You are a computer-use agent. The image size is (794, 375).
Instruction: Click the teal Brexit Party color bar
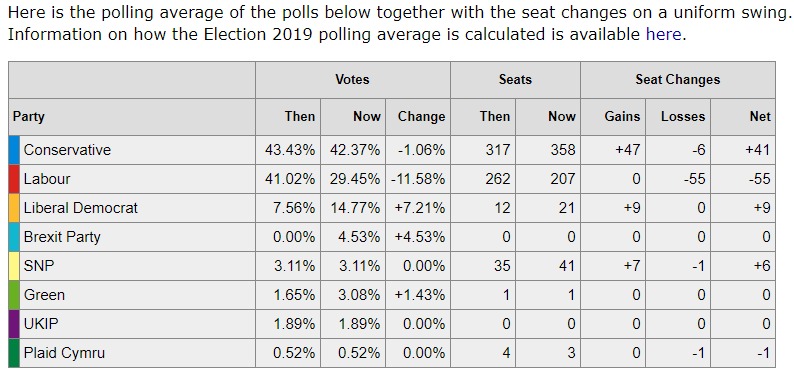(x=14, y=237)
